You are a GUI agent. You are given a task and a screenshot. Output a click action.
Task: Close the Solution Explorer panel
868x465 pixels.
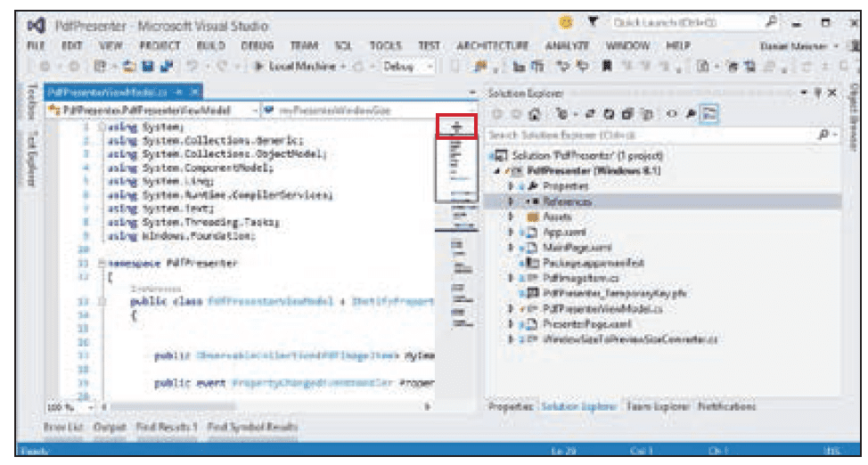pos(832,93)
